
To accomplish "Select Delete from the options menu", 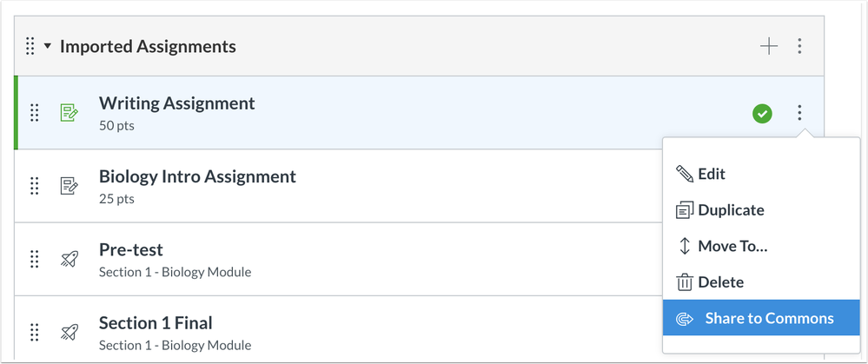I will [720, 282].
